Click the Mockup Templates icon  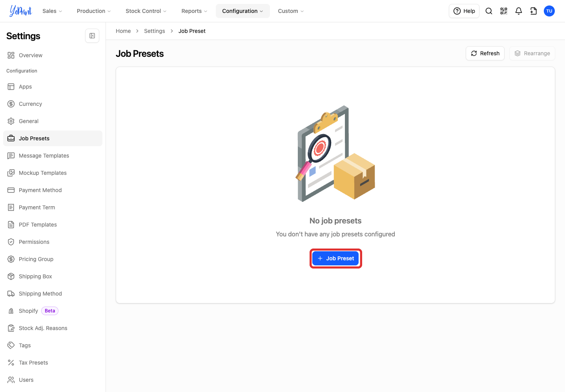click(x=11, y=173)
